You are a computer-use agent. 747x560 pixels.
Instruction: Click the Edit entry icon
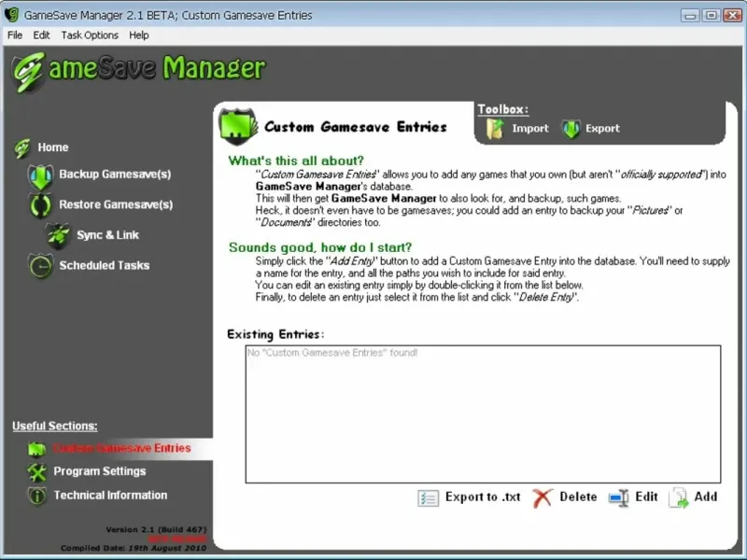(619, 498)
